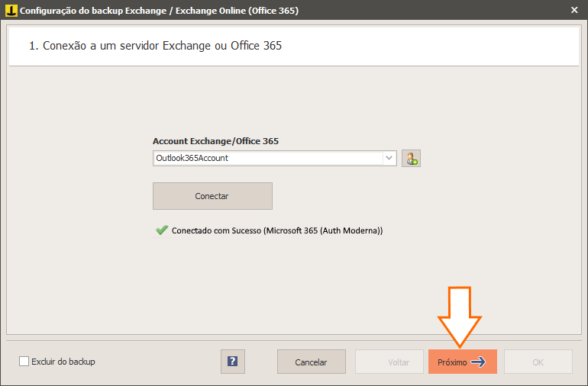Click the blue arrow on Próximo button
Screen dimensions: 588x386
pyautogui.click(x=478, y=362)
